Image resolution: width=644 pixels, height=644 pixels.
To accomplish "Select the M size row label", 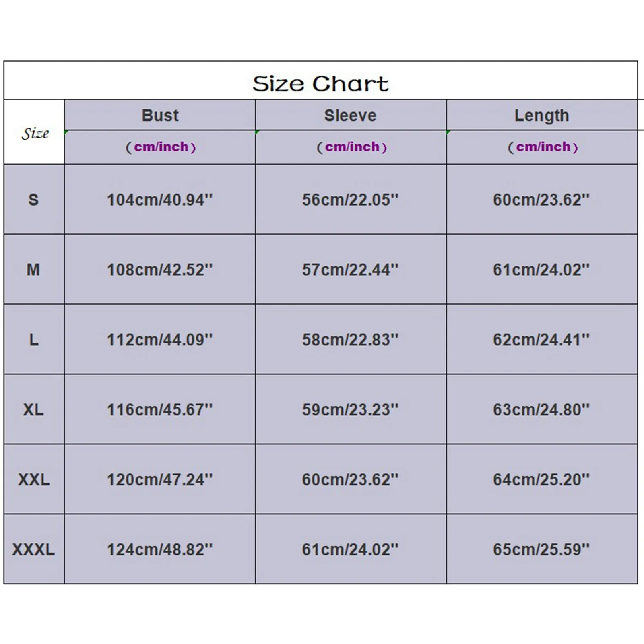I will point(34,270).
